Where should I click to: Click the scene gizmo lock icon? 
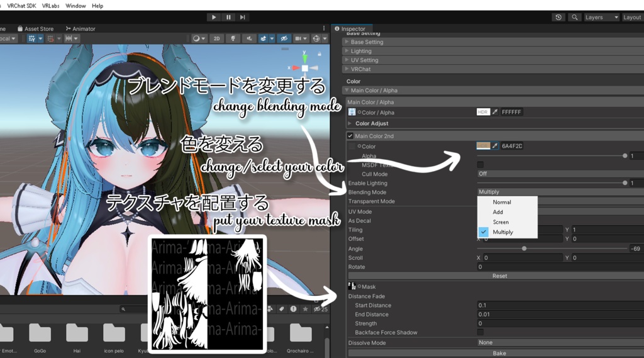coord(319,54)
